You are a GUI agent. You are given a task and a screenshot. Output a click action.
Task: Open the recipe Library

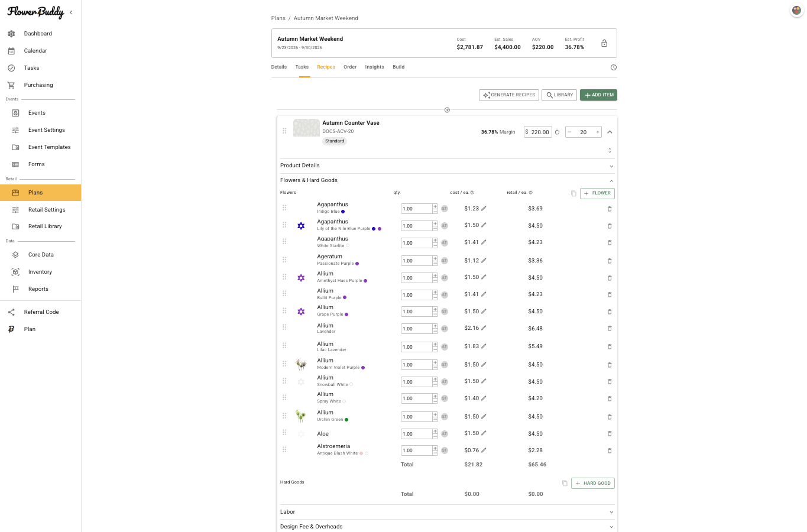click(559, 95)
